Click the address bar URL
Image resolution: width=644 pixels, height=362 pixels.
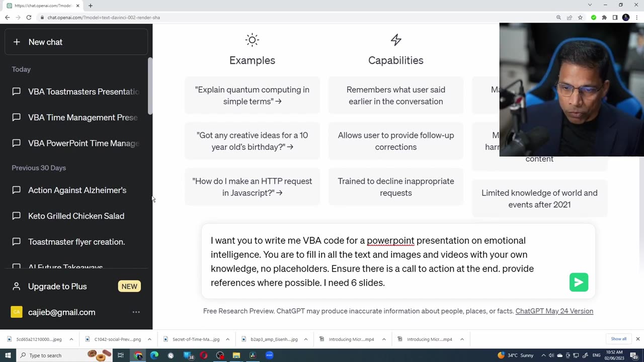(104, 18)
